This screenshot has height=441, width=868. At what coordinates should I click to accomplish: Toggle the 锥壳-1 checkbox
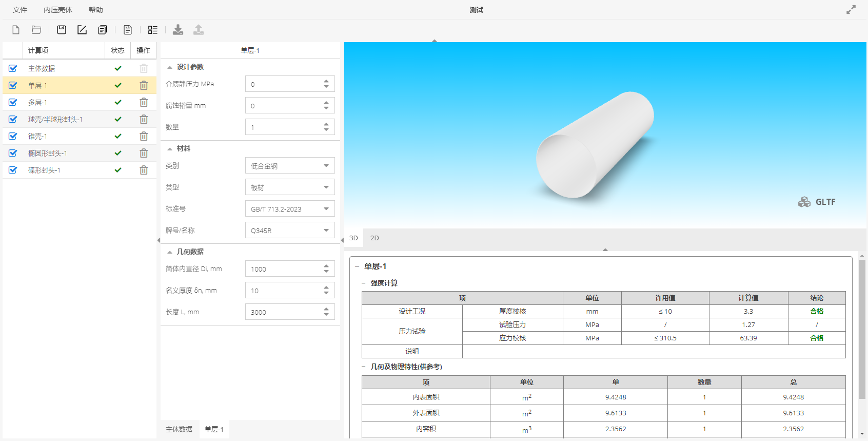13,136
